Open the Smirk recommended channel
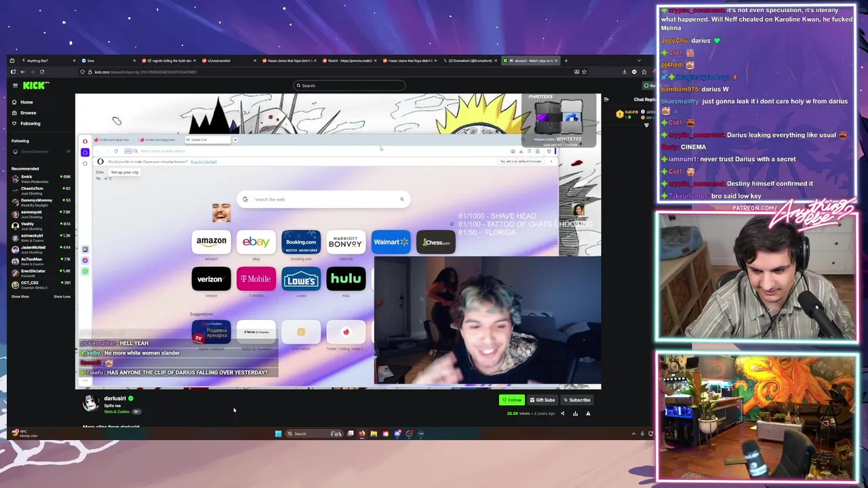Screen dimensions: 868x488 coord(41,178)
